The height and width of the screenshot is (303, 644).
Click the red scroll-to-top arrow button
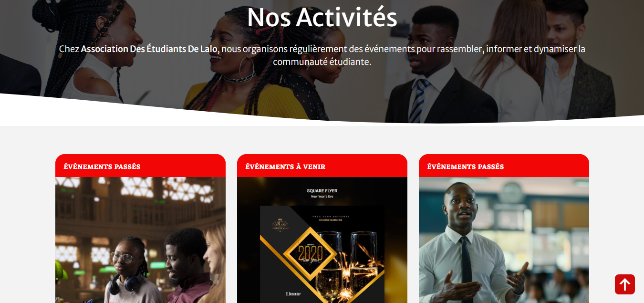coord(624,284)
